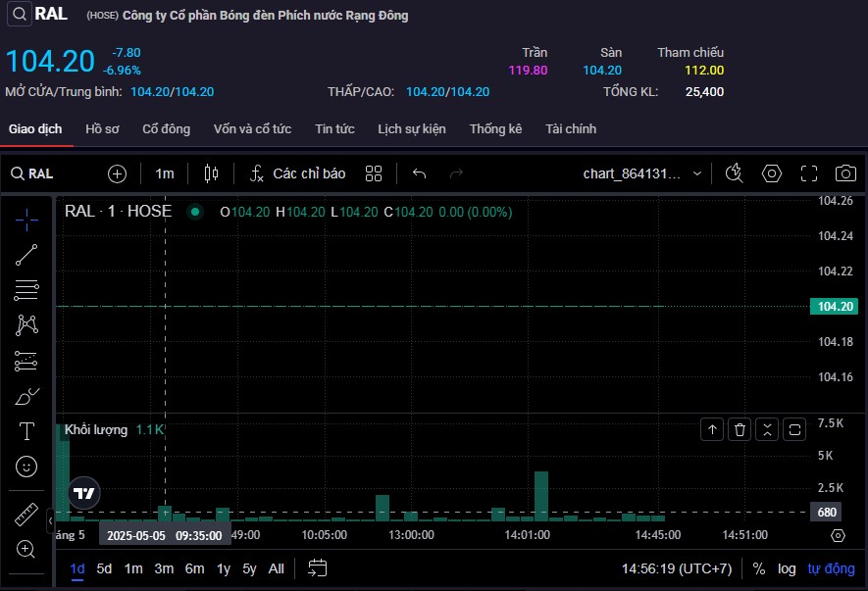Toggle percent scale on price axis
This screenshot has height=591, width=868.
pyautogui.click(x=759, y=568)
